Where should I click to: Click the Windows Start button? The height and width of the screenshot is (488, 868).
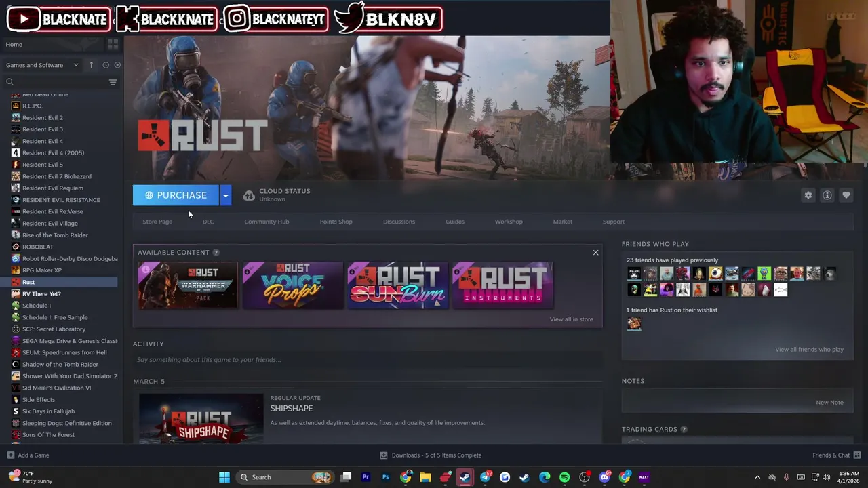coord(224,477)
